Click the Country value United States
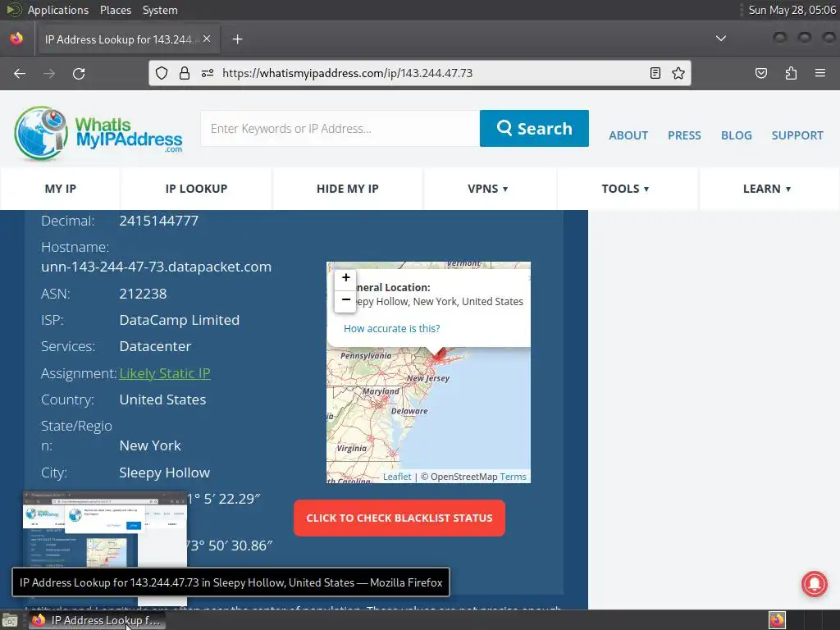Screen dimensions: 840x630 (162, 399)
